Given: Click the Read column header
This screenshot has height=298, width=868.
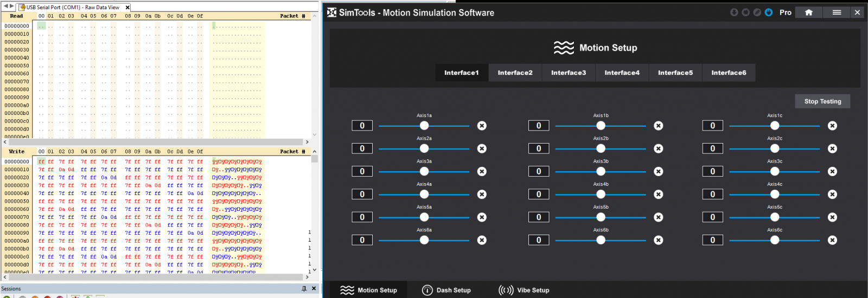Looking at the screenshot, I should [x=16, y=16].
